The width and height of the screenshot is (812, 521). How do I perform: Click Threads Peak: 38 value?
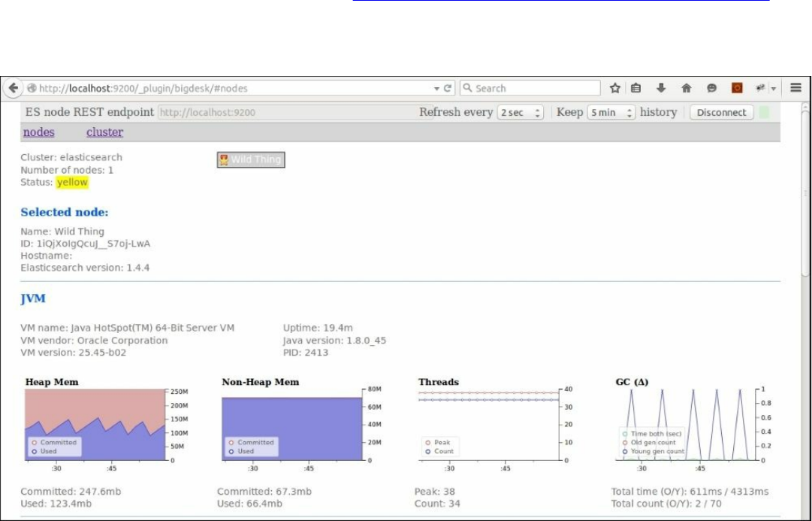click(434, 492)
